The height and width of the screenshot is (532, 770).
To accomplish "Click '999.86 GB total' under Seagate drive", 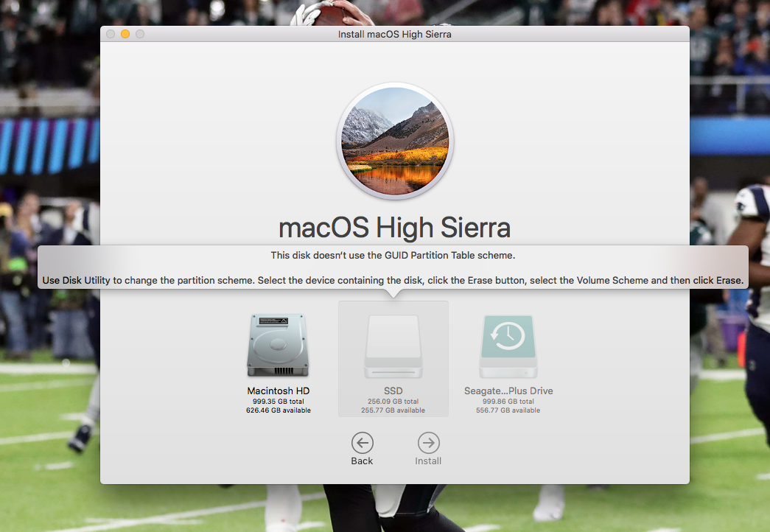I will tap(508, 402).
